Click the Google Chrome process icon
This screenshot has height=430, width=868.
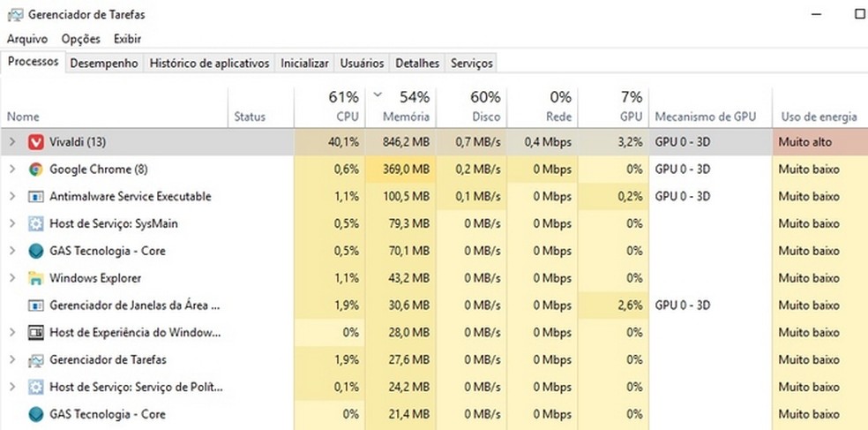(x=36, y=169)
